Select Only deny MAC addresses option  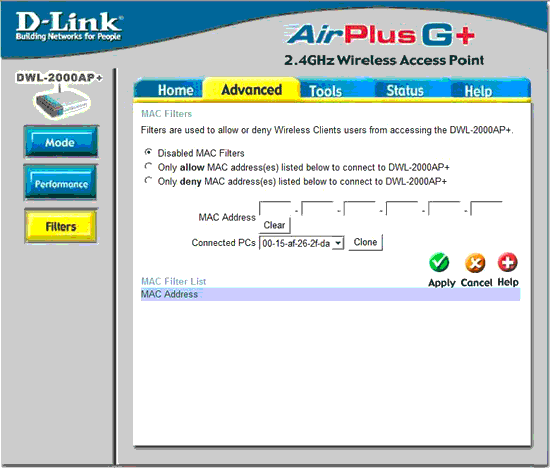tap(148, 181)
